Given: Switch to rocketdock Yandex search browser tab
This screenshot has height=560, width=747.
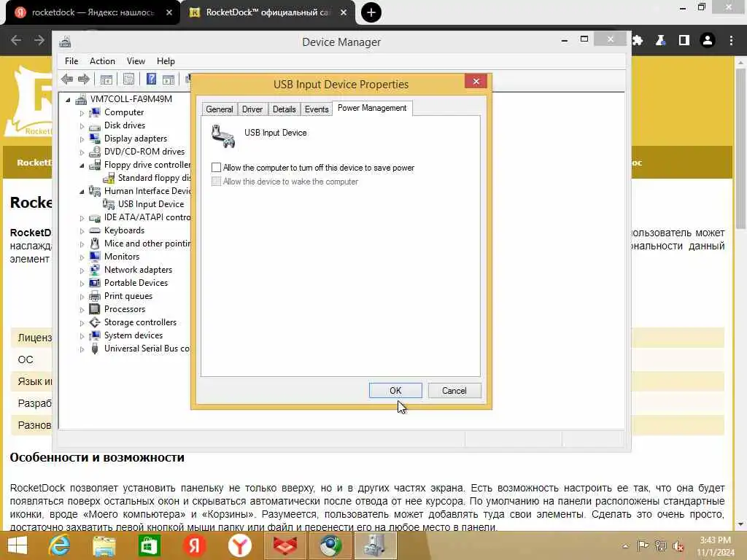Looking at the screenshot, I should 93,12.
